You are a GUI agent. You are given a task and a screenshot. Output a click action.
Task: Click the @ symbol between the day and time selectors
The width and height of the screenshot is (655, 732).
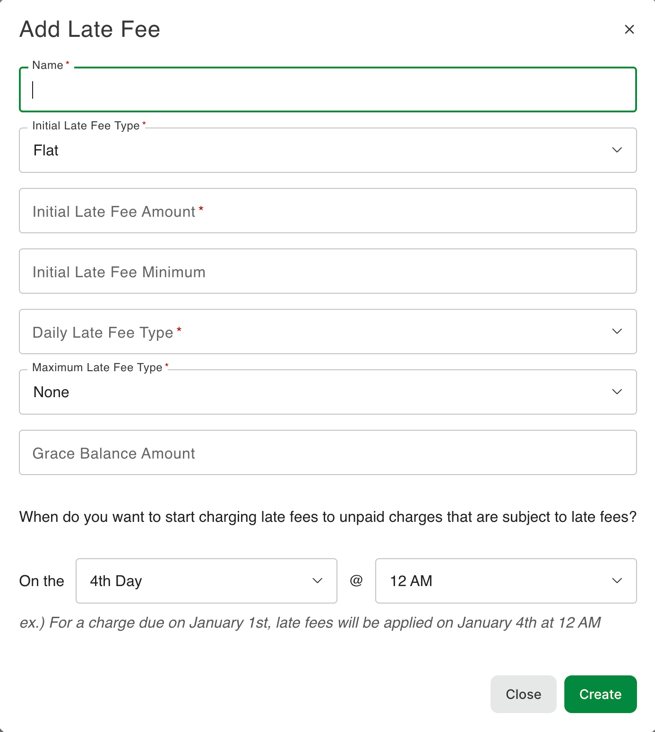point(356,581)
